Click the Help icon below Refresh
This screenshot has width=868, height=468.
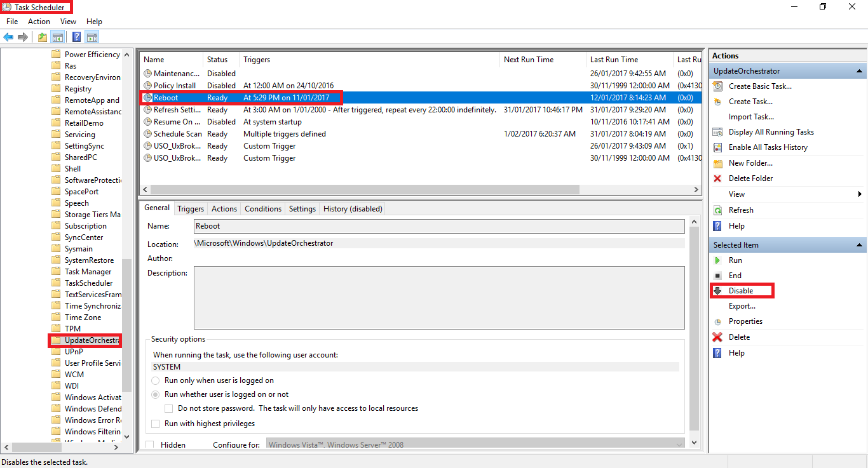717,226
